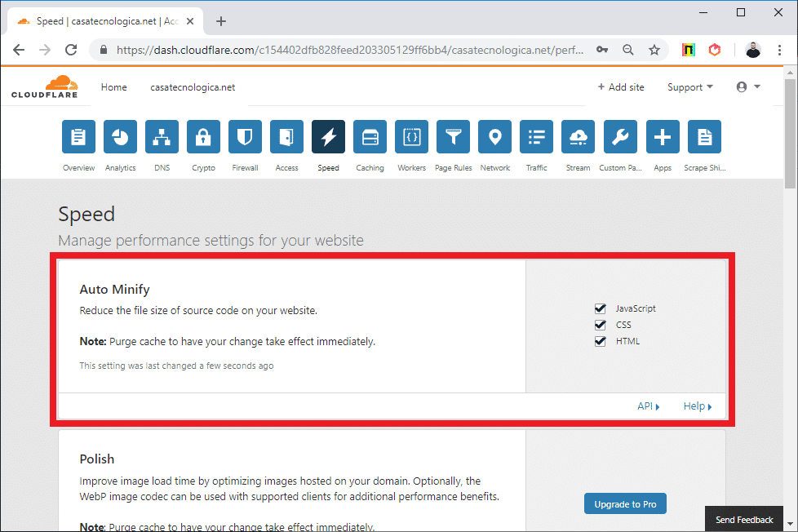Image resolution: width=798 pixels, height=532 pixels.
Task: Open the Traffic list icon
Action: coord(536,136)
